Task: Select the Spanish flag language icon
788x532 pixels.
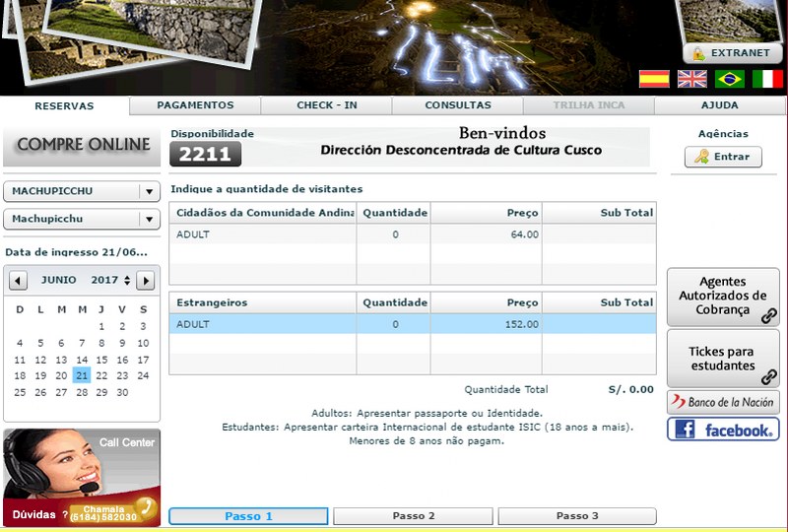Action: click(x=654, y=79)
